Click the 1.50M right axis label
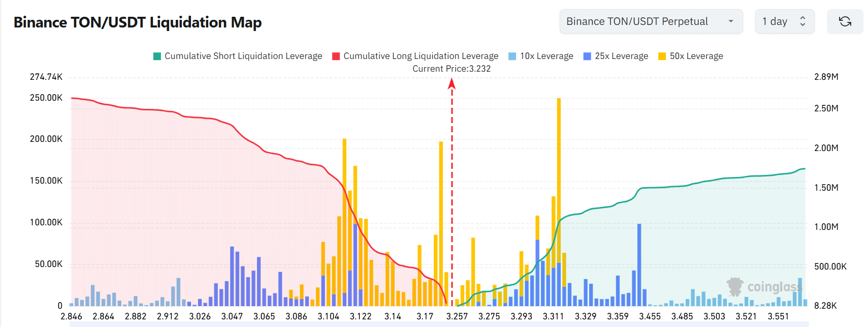This screenshot has height=327, width=868. click(x=826, y=188)
